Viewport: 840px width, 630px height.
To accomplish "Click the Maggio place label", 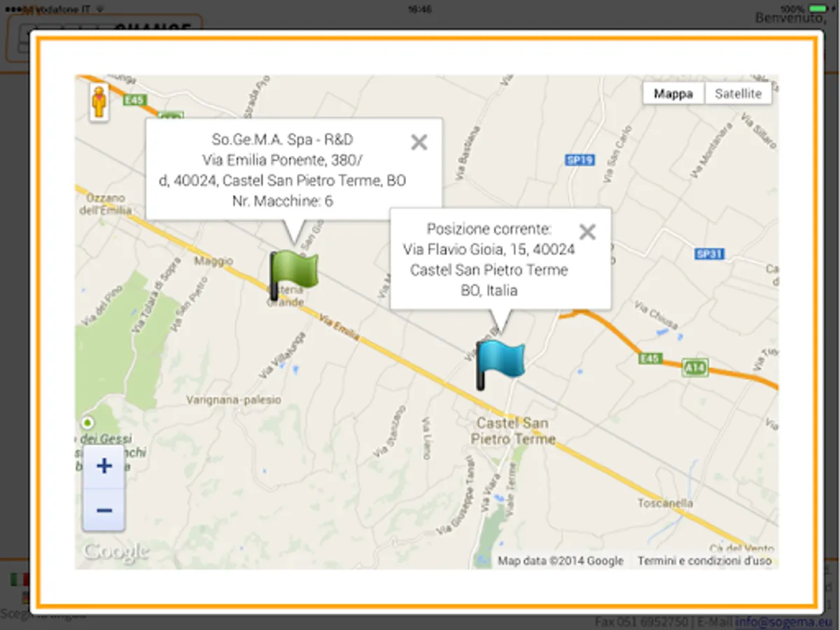I will 213,261.
